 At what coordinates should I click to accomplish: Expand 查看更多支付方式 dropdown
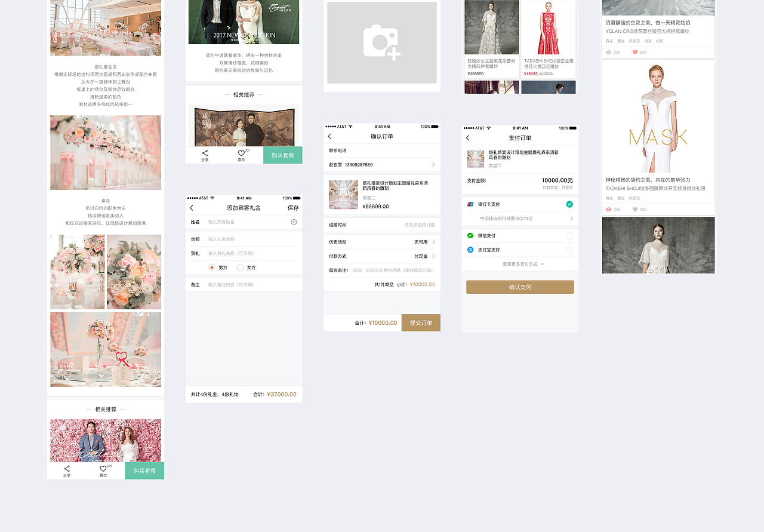point(523,264)
